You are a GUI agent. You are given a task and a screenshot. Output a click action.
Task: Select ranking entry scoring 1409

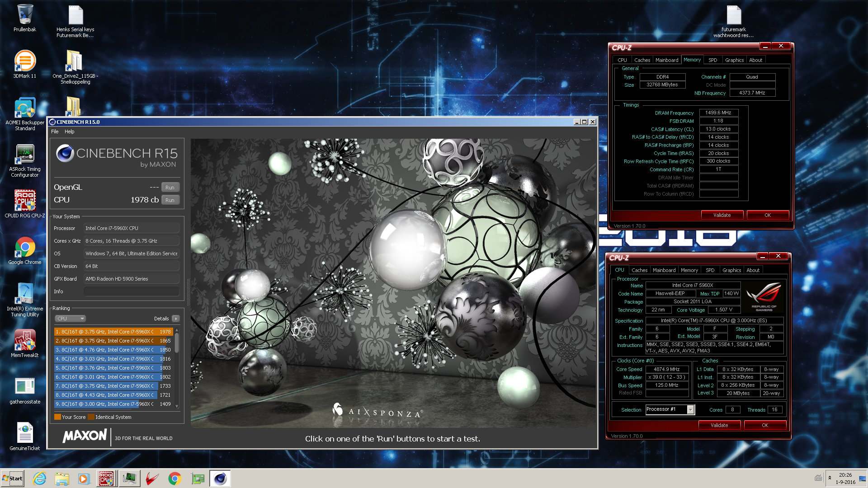[113, 404]
